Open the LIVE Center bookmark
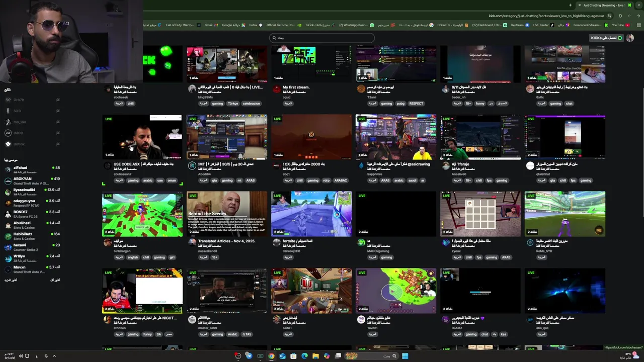Viewport: 644px width, 362px height. click(x=543, y=25)
